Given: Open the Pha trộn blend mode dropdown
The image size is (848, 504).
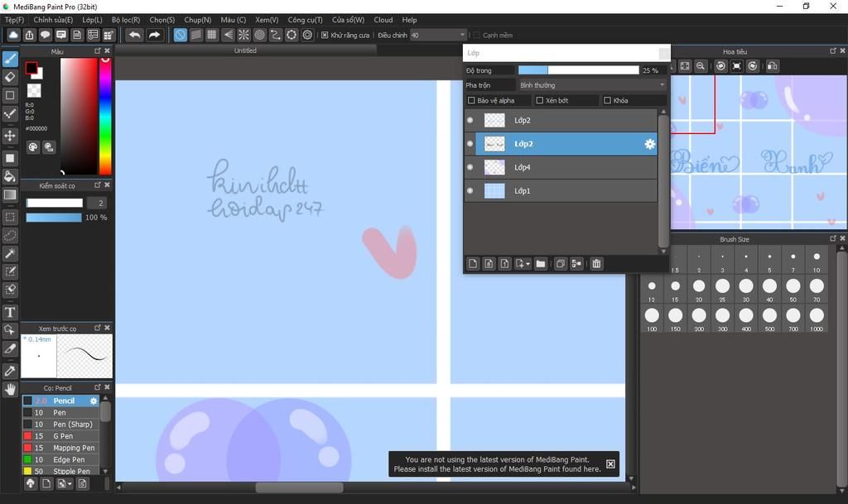Looking at the screenshot, I should point(592,85).
